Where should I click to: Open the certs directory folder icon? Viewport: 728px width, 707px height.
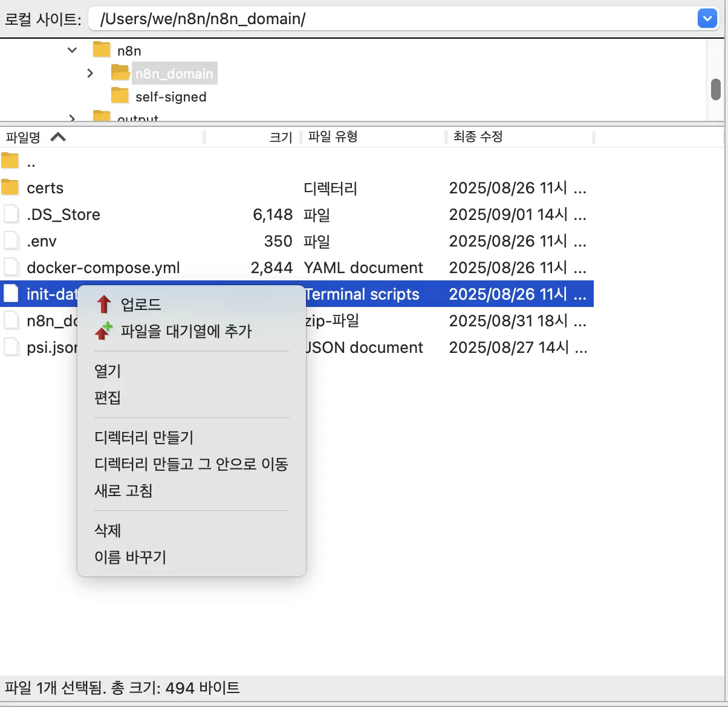(10, 187)
